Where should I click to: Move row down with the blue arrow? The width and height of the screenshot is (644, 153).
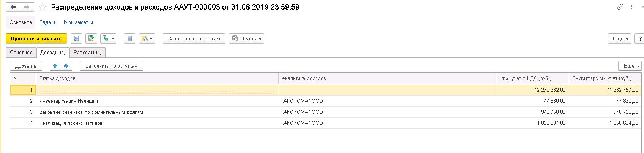66,66
